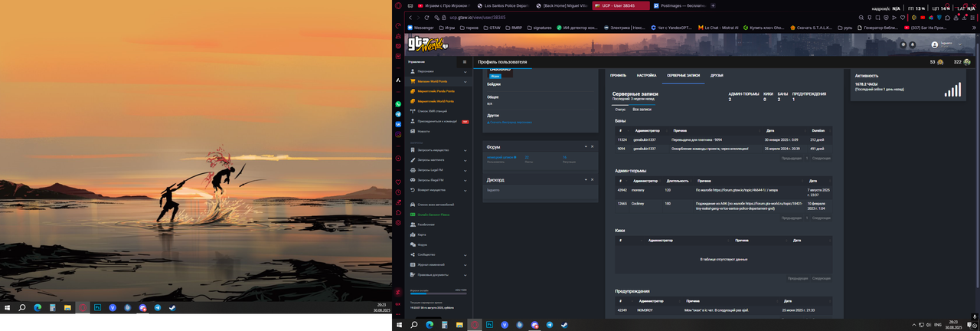This screenshot has width=980, height=331.
Task: Open Список XMR станций link
Action: pos(433,111)
